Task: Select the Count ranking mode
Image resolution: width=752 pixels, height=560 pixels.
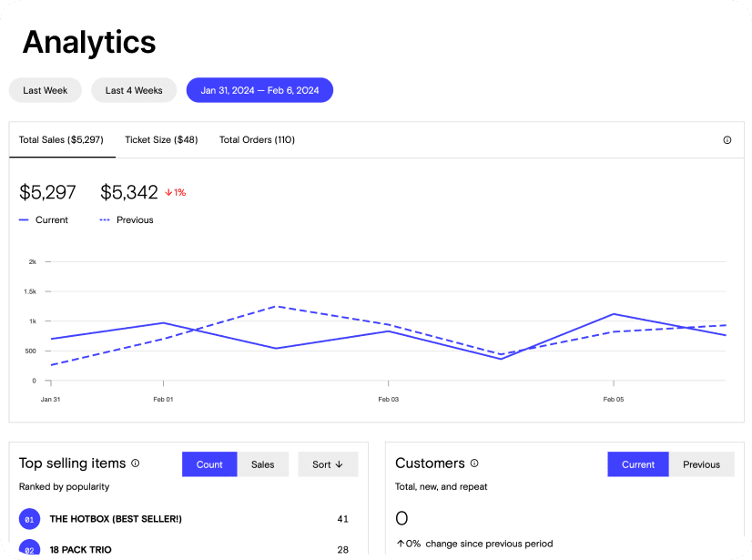Action: [209, 464]
